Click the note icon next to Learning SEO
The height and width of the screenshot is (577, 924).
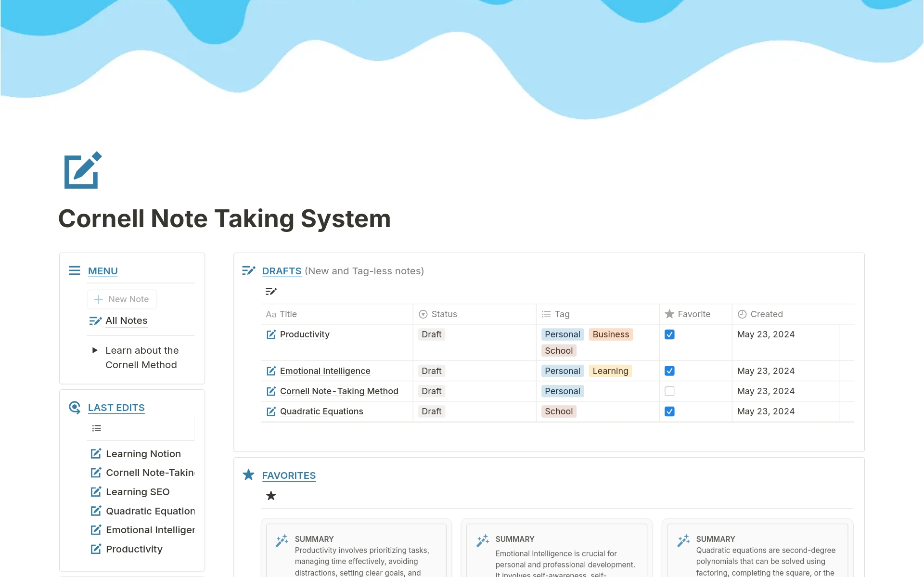tap(96, 492)
